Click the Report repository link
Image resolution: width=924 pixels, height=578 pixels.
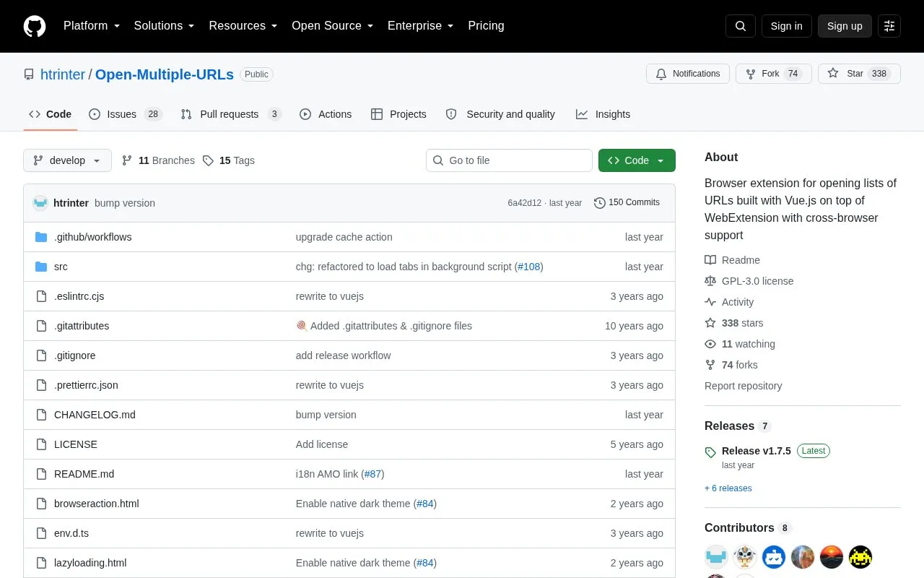coord(744,386)
